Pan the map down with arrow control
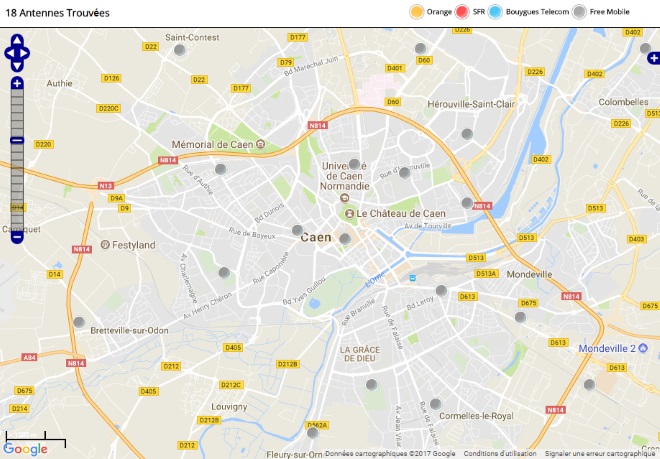The height and width of the screenshot is (459, 660). [17, 66]
